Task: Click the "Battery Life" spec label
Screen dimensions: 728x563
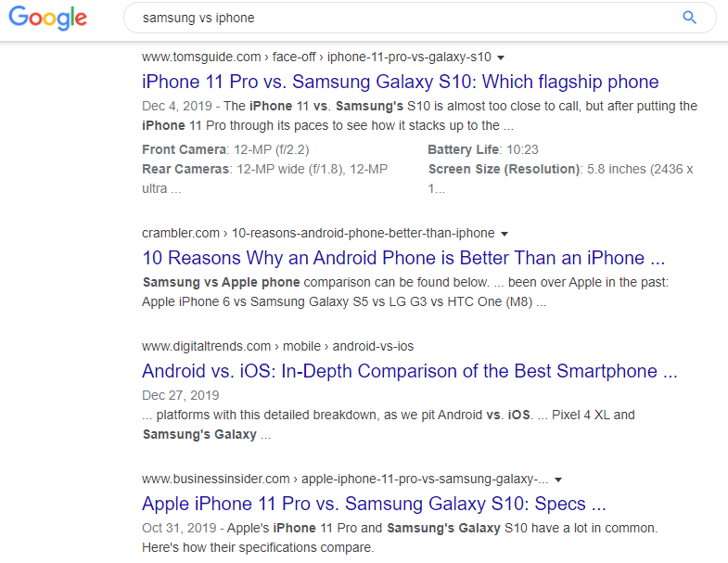Action: 465,149
